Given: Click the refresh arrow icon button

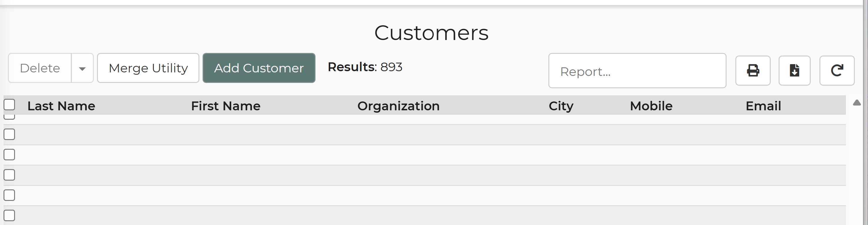Looking at the screenshot, I should tap(837, 70).
